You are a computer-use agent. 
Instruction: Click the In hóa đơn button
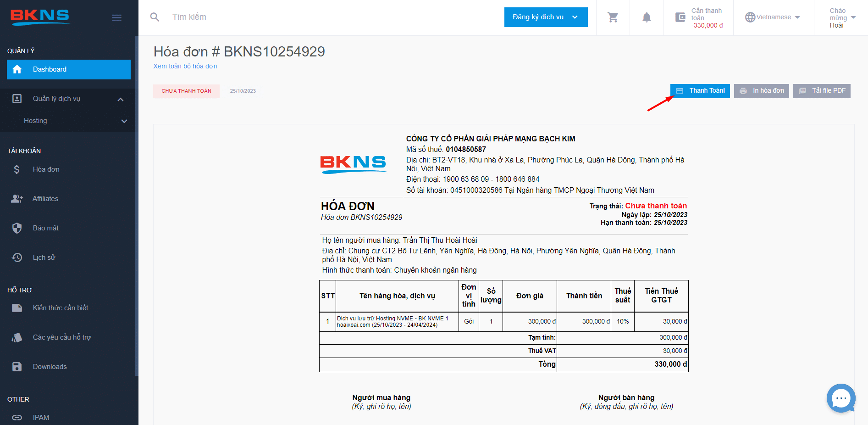pyautogui.click(x=762, y=91)
